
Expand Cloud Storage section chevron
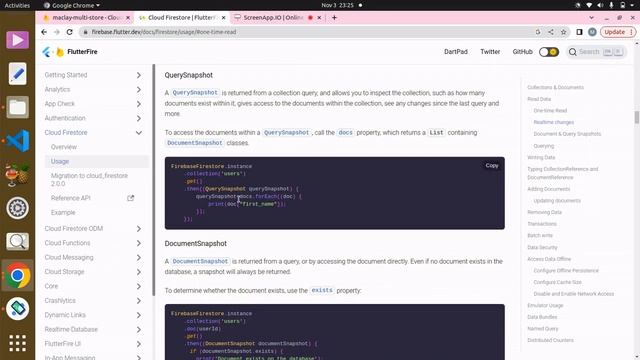pyautogui.click(x=139, y=272)
